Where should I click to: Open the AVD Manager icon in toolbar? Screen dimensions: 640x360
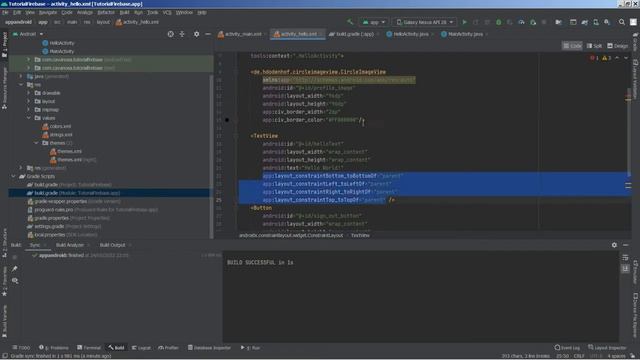coord(596,22)
